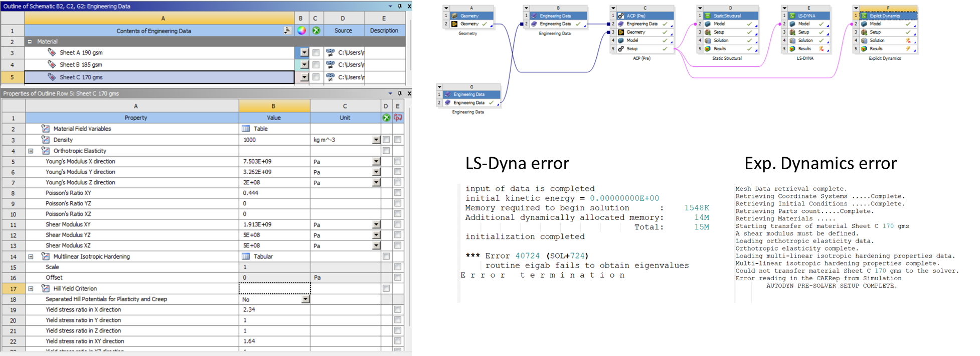This screenshot has height=356, width=980.
Task: Collapse the Hill Yield Criterion group
Action: click(31, 289)
